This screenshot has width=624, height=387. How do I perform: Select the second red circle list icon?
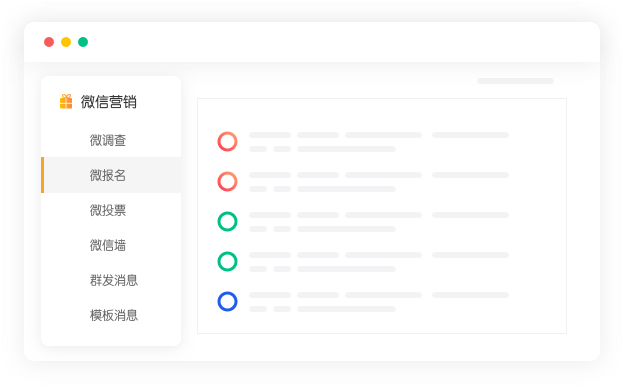(x=227, y=182)
